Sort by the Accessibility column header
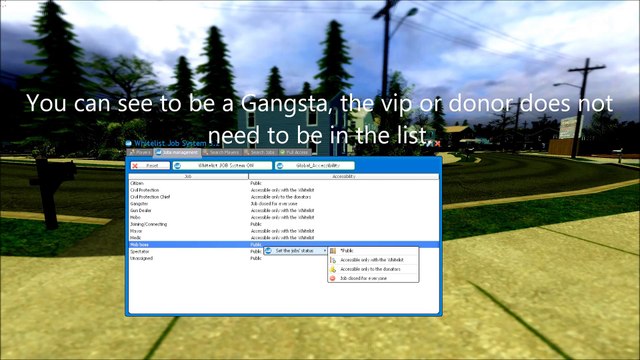The image size is (640, 360). [x=344, y=176]
